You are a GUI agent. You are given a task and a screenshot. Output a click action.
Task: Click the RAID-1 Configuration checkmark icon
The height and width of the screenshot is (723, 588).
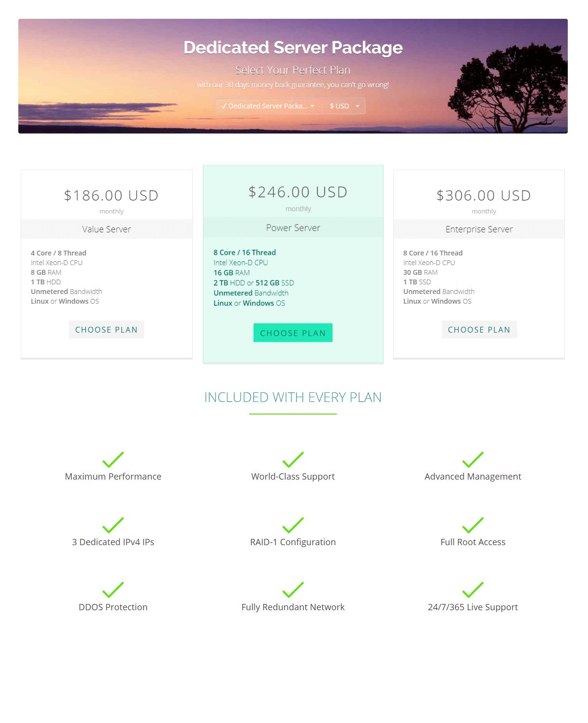pyautogui.click(x=293, y=525)
